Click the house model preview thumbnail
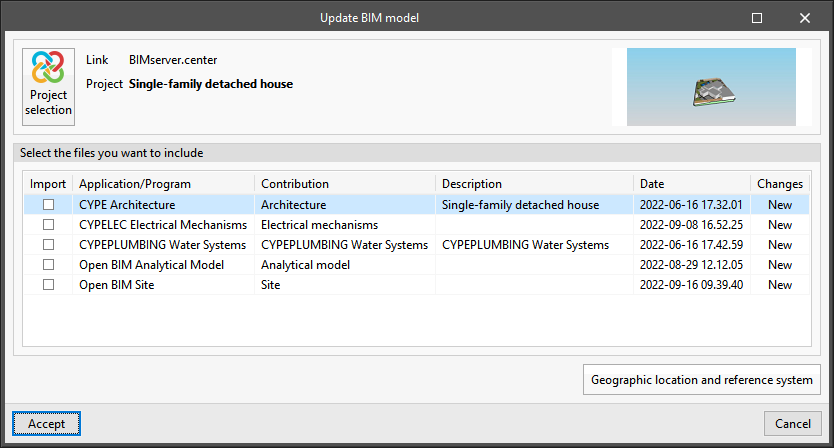Viewport: 834px width, 448px height. point(710,87)
